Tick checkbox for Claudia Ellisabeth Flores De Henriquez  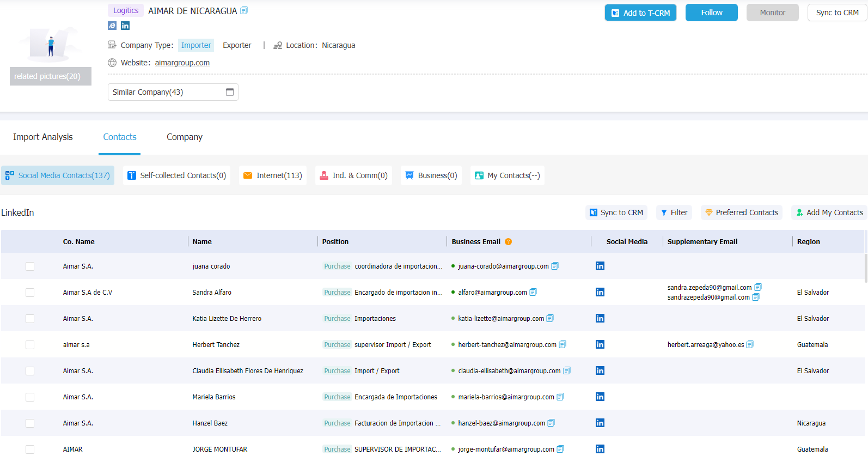coord(30,371)
